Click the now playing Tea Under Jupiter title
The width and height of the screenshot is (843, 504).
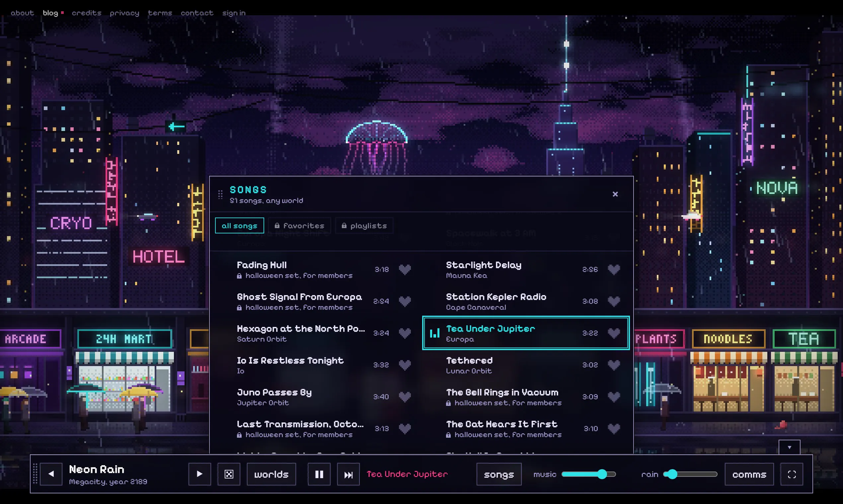tap(407, 474)
